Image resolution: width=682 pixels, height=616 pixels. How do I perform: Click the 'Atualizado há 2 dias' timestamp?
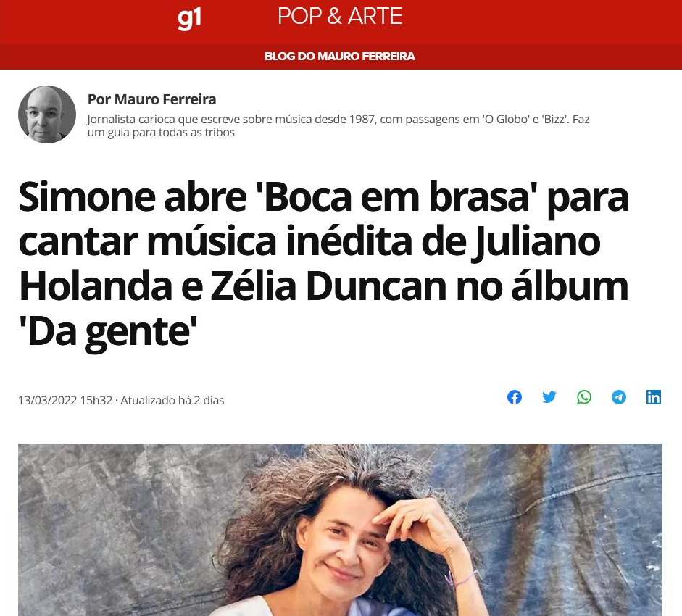point(172,400)
